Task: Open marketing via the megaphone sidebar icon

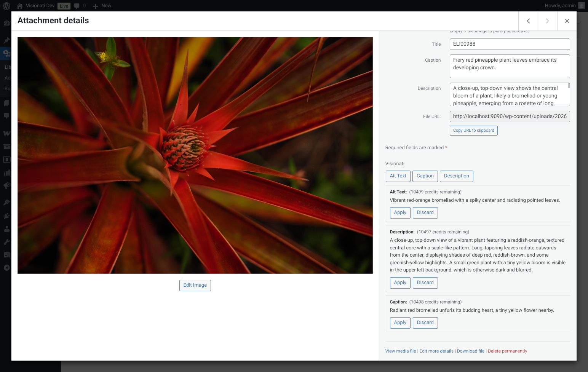Action: (x=6, y=185)
